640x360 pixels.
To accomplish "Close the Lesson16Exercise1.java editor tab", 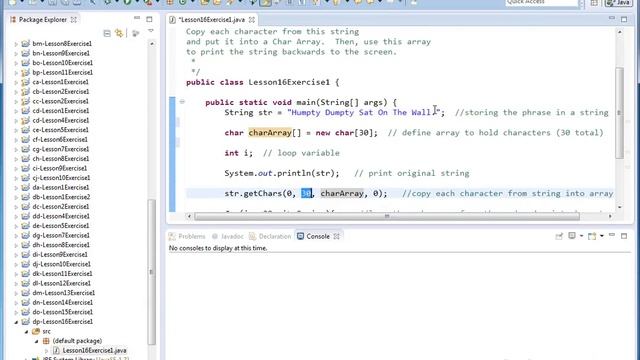I will [252, 20].
